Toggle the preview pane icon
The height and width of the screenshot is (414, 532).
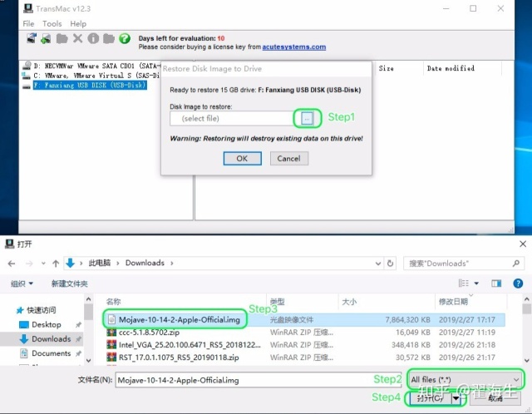pyautogui.click(x=496, y=283)
